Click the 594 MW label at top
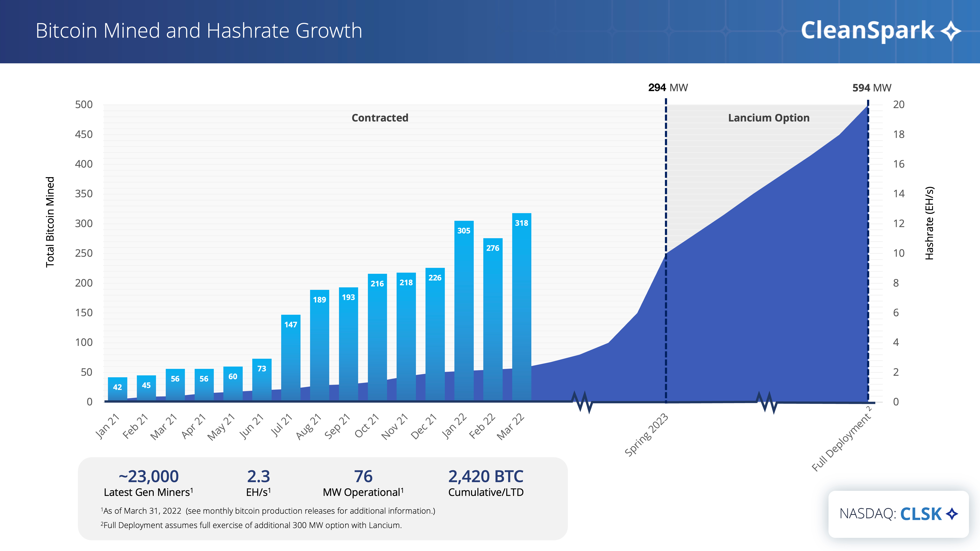Image resolution: width=980 pixels, height=551 pixels. coord(872,88)
